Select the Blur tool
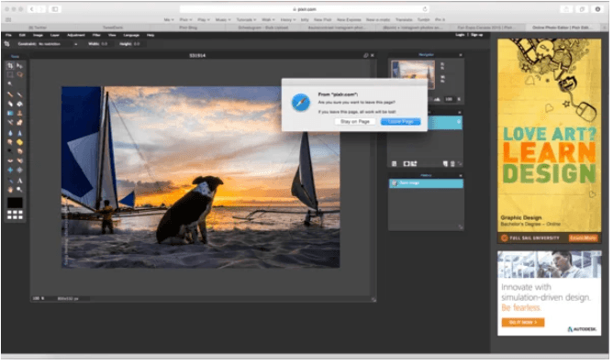The height and width of the screenshot is (364, 613). [x=10, y=133]
